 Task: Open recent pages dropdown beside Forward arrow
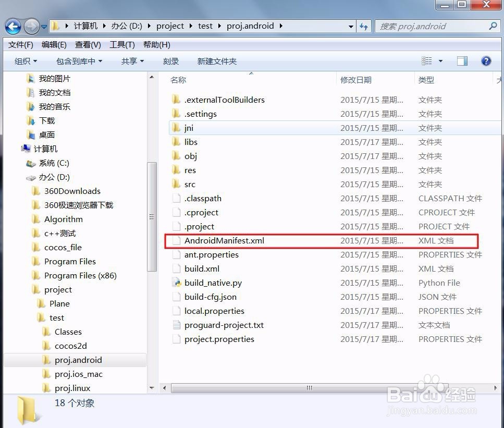(x=44, y=27)
